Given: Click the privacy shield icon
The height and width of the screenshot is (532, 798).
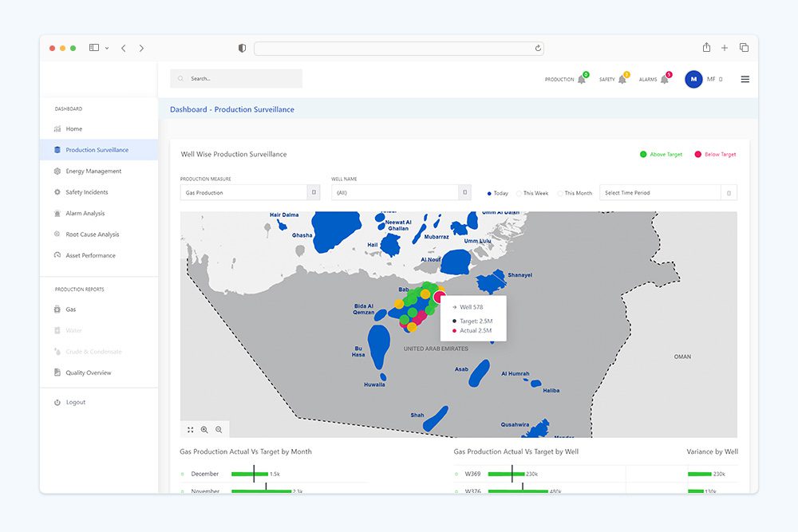Looking at the screenshot, I should (243, 48).
